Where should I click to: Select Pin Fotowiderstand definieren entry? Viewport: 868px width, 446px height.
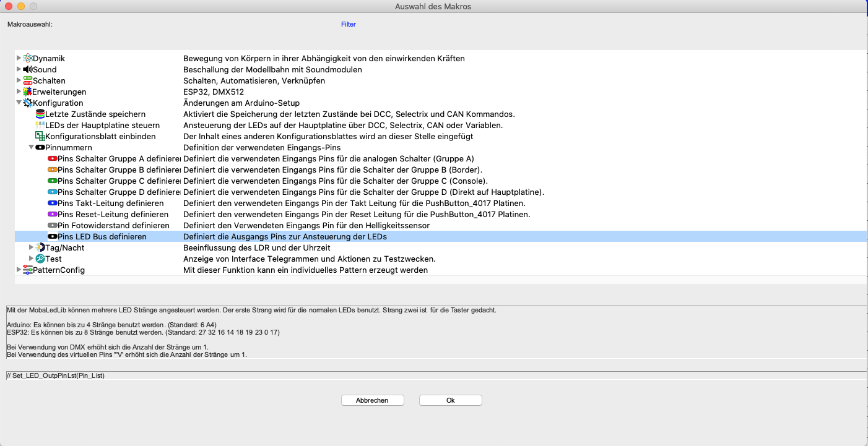pos(113,225)
